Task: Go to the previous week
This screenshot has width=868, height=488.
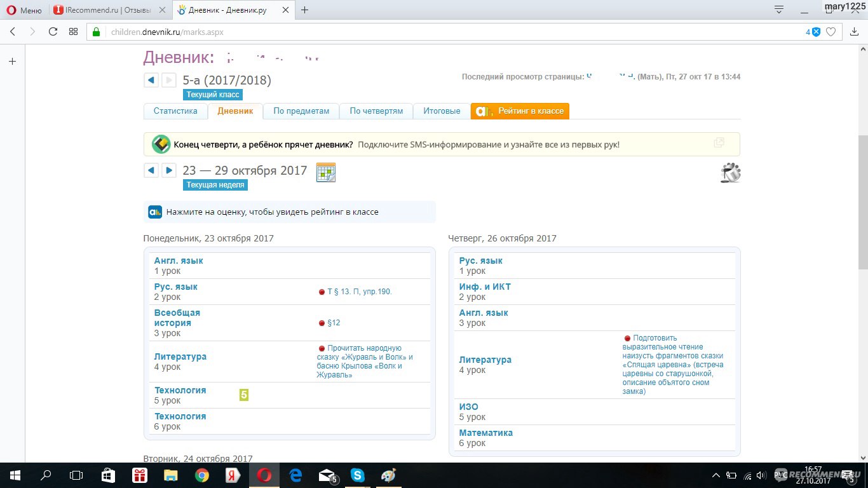Action: [151, 170]
